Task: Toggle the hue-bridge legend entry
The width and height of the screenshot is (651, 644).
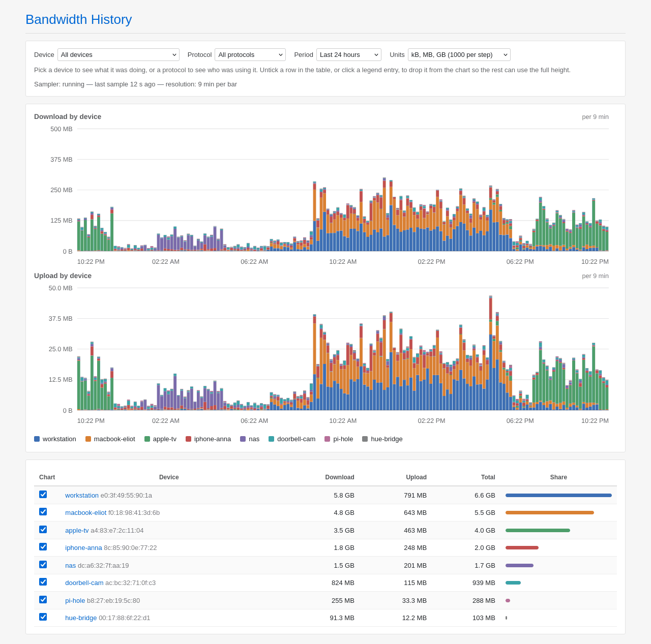Action: point(382,439)
